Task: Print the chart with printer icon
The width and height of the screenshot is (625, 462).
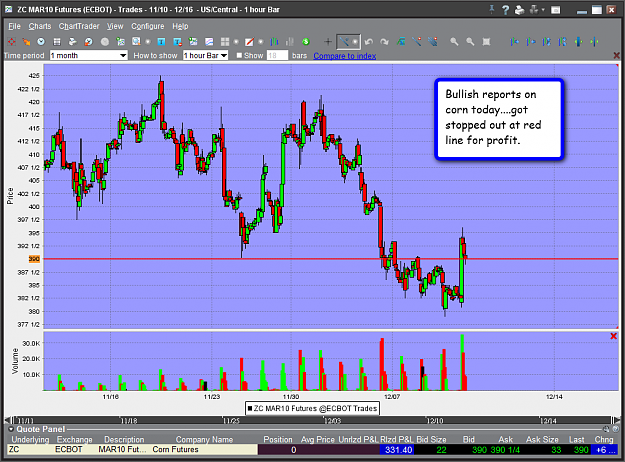Action: coord(519,10)
